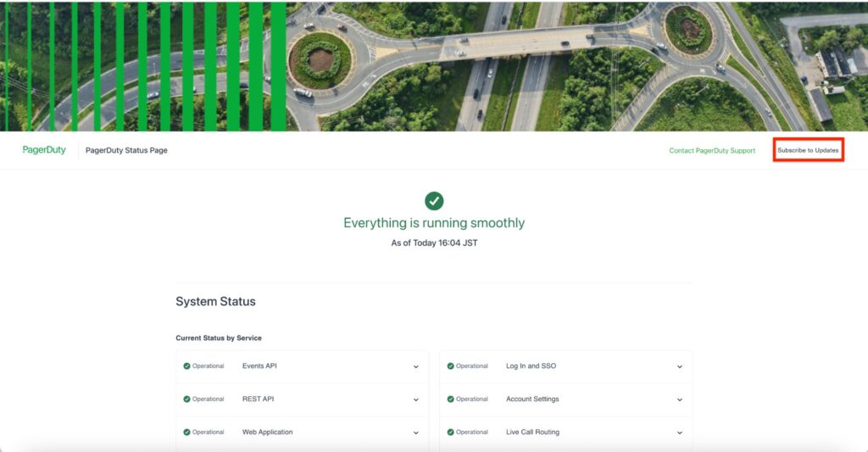The width and height of the screenshot is (868, 452).
Task: Open the Account Settings dropdown arrow
Action: pos(679,399)
